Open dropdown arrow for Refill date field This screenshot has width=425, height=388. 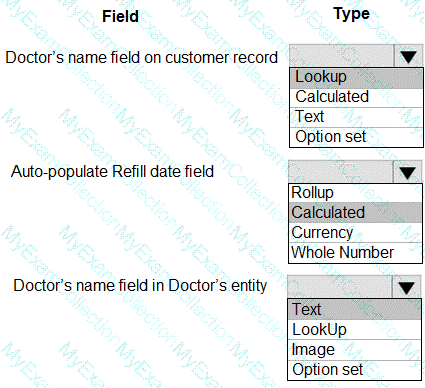click(x=407, y=172)
